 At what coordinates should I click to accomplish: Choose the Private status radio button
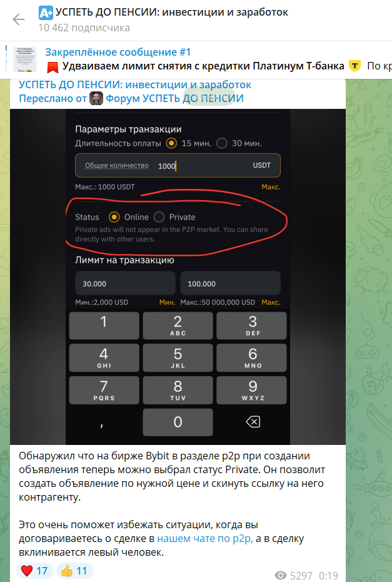[159, 217]
